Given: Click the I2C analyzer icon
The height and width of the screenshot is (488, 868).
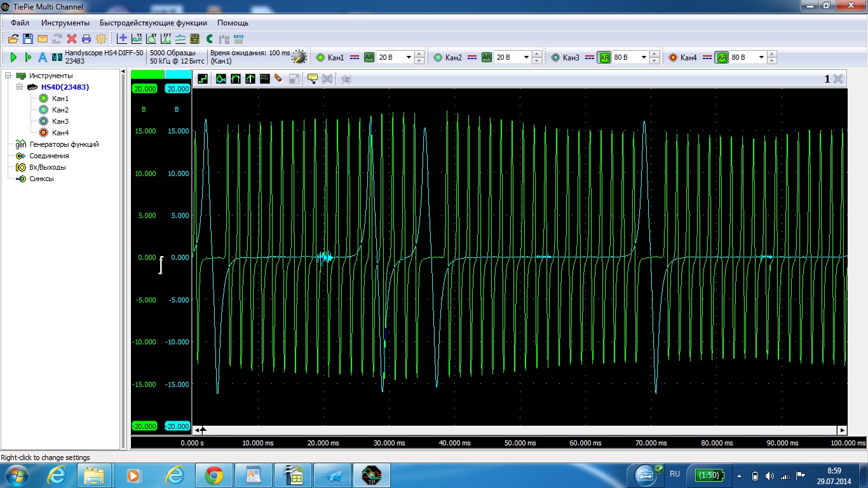Looking at the screenshot, I should point(224,39).
